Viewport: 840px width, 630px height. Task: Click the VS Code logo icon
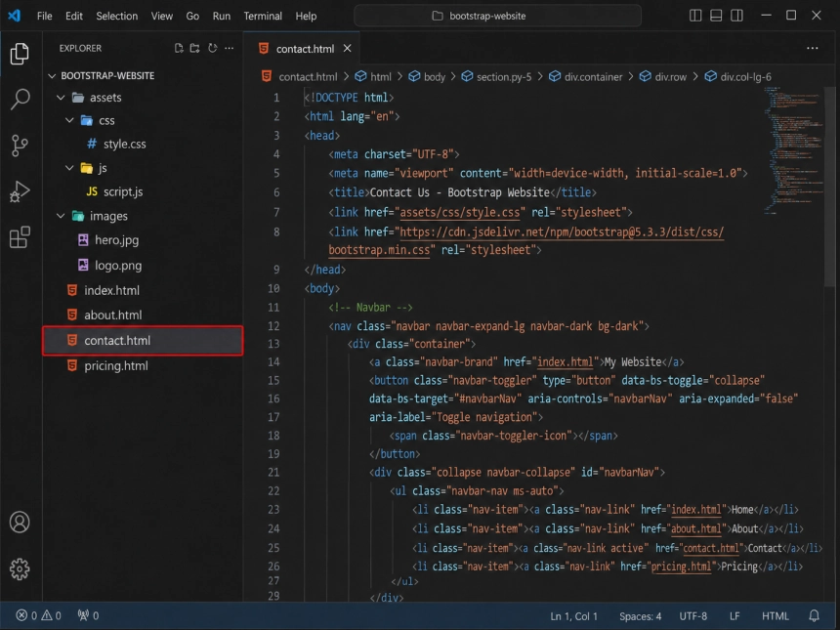(15, 16)
